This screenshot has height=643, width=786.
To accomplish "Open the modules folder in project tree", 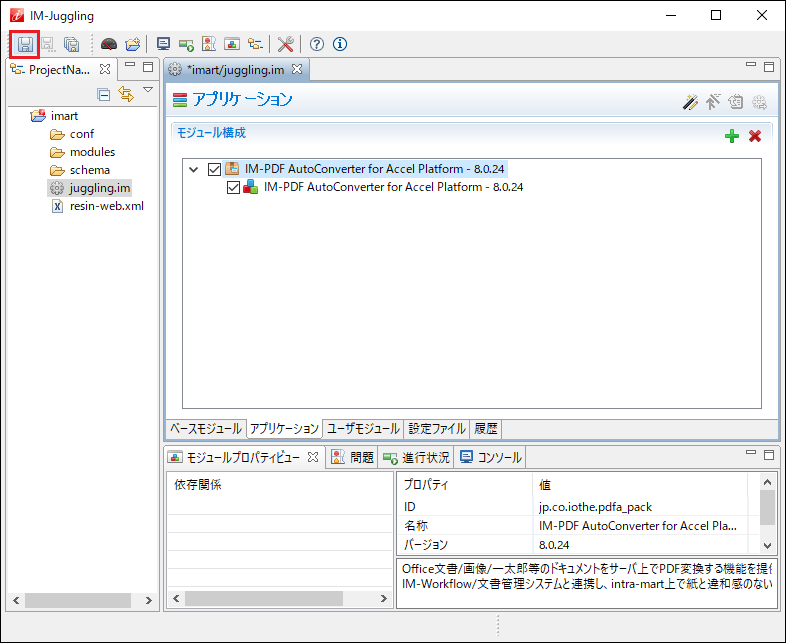I will [x=92, y=152].
